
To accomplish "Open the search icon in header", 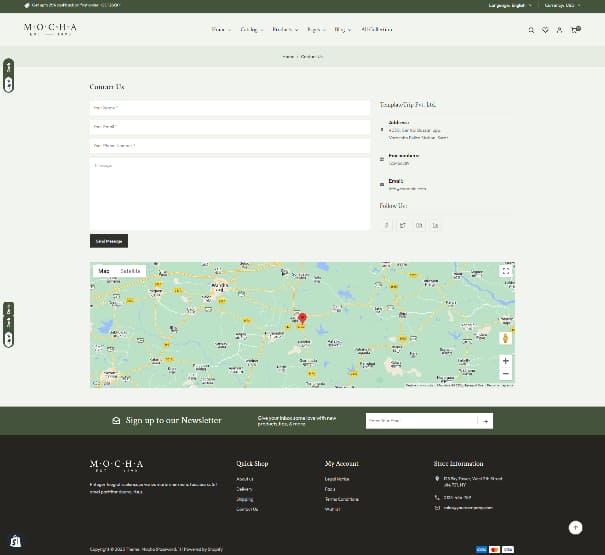I will pos(531,30).
